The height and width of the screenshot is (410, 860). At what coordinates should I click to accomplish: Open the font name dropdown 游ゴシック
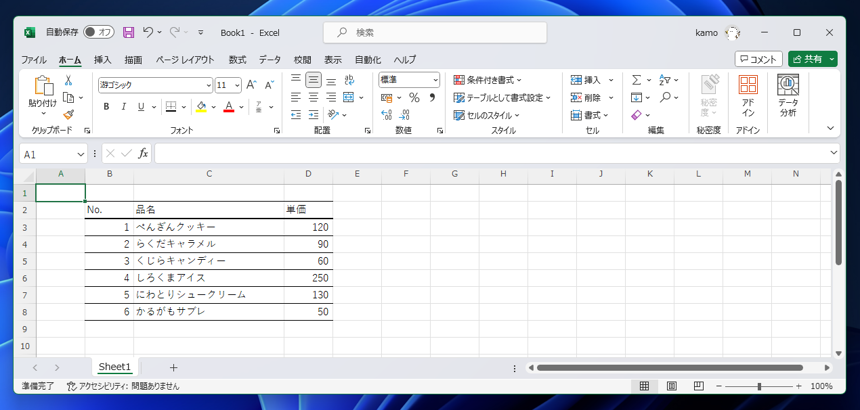click(209, 85)
